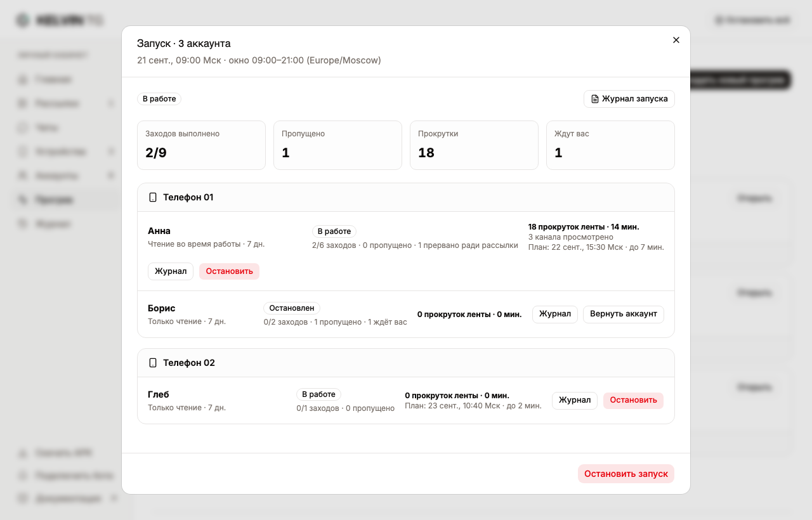Image resolution: width=812 pixels, height=520 pixels.
Task: Click the account name Борис
Action: [162, 308]
